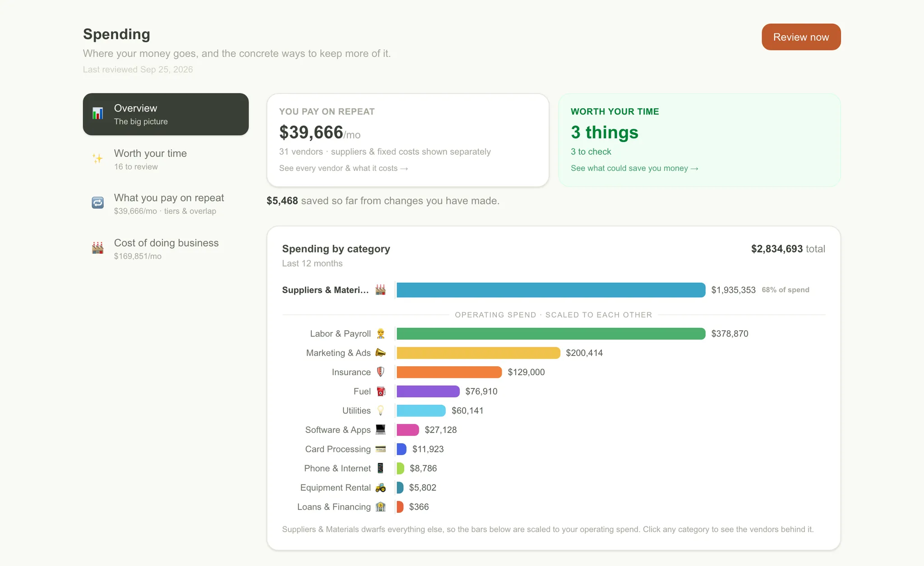Click the phone icon next to Phone & Internet
Screen dimensions: 924x566
[x=380, y=468]
